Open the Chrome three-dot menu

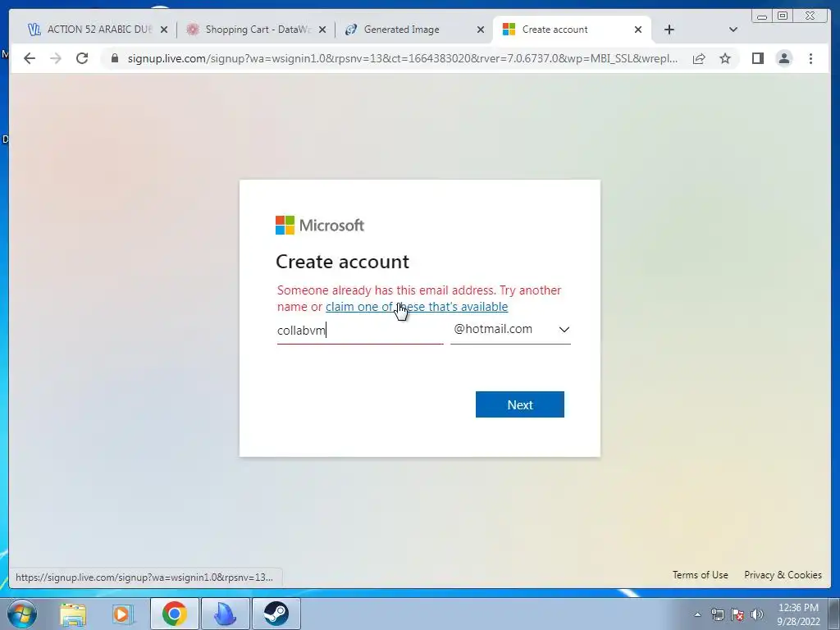810,58
